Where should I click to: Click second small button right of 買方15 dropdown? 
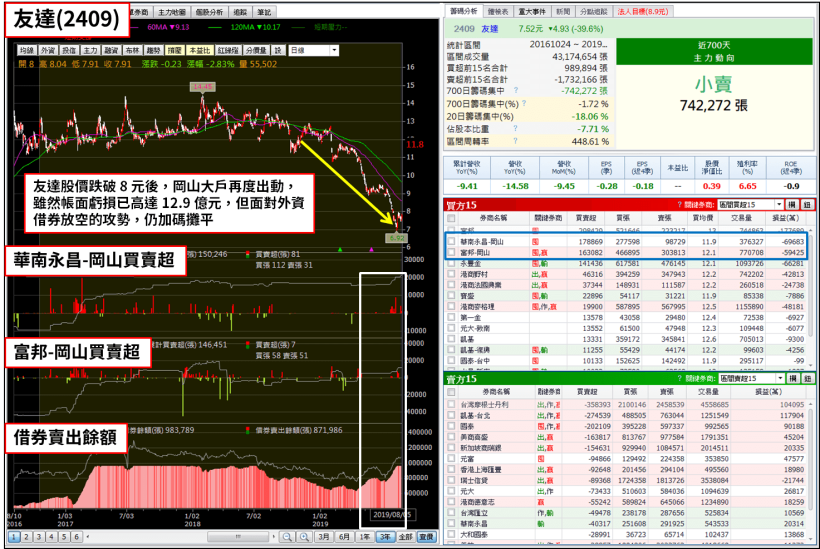click(807, 204)
